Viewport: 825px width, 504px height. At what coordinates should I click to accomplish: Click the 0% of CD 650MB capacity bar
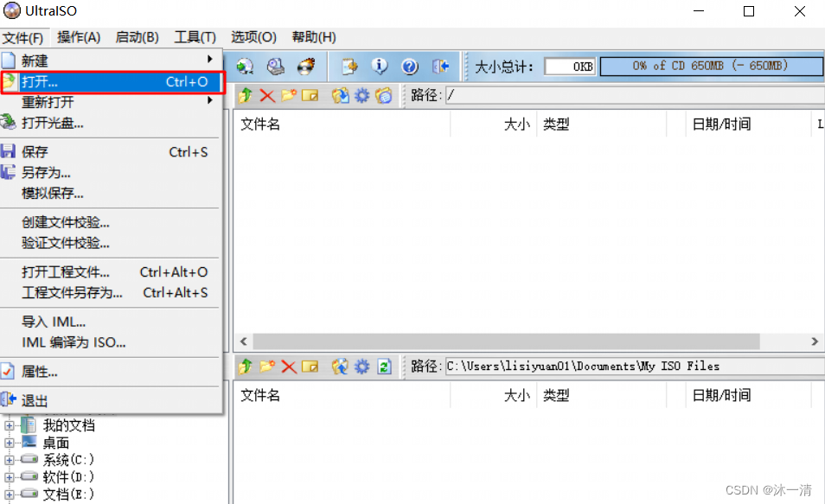[712, 67]
